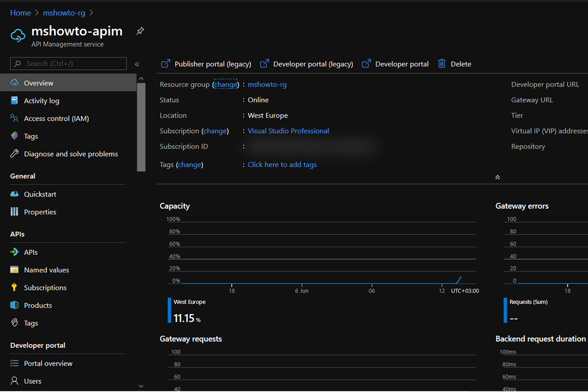The image size is (588, 392).
Task: Click the Subscriptions key icon
Action: (14, 287)
